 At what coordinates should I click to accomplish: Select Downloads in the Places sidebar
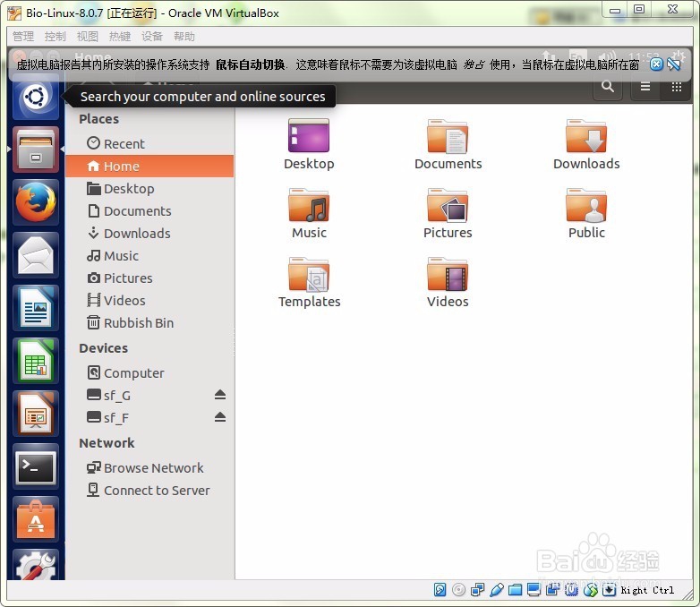pos(149,233)
